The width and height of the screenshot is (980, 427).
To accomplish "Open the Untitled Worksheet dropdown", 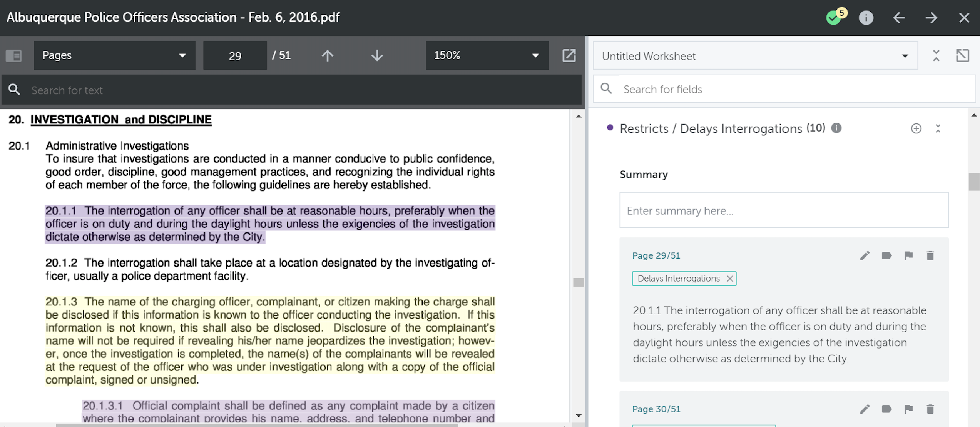I will tap(755, 56).
